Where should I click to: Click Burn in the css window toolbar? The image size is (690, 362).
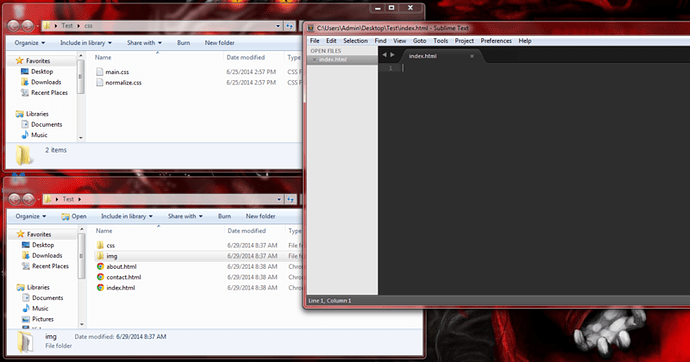click(184, 43)
